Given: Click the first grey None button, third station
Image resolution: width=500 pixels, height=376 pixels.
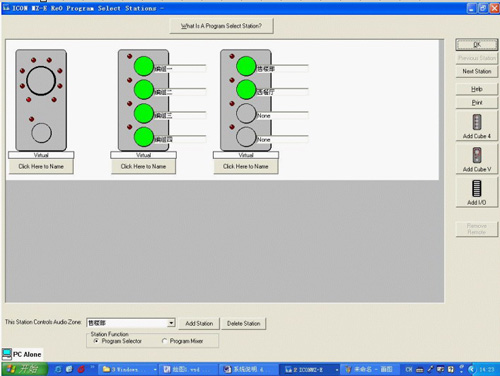Looking at the screenshot, I should 246,113.
